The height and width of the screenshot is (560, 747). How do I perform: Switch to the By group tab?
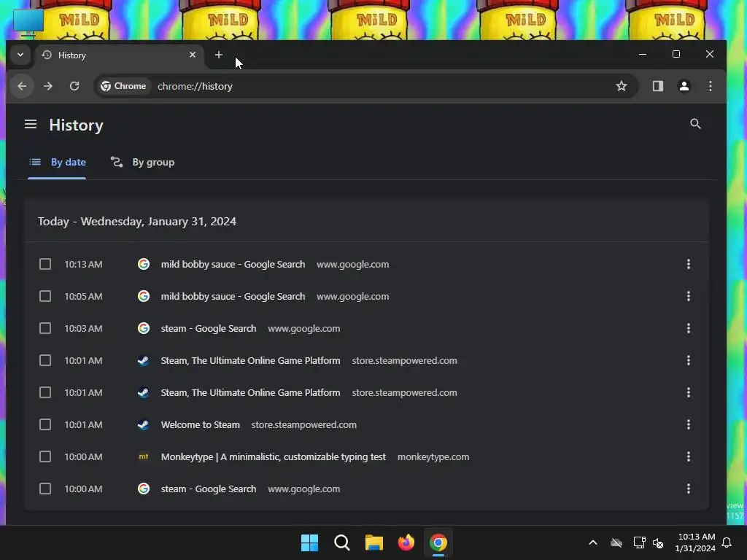point(143,163)
